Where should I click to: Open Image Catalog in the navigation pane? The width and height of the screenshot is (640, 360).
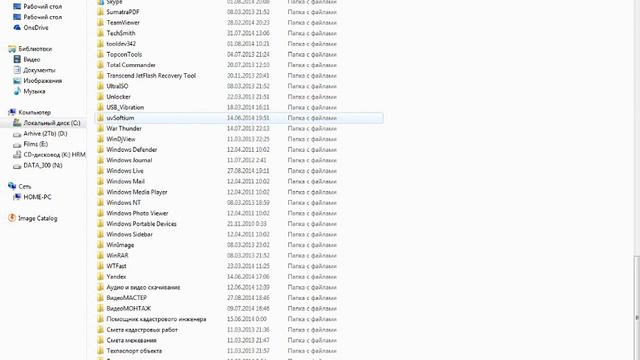pos(38,218)
